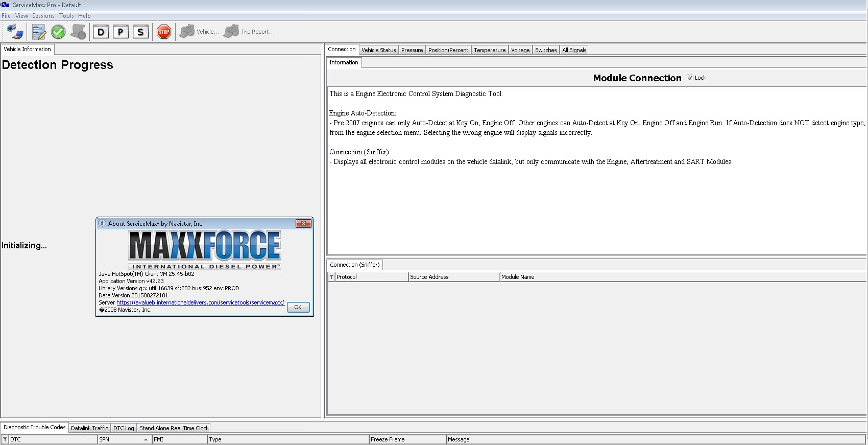Viewport: 868px width, 445px height.
Task: Open the S session window icon
Action: pos(140,32)
